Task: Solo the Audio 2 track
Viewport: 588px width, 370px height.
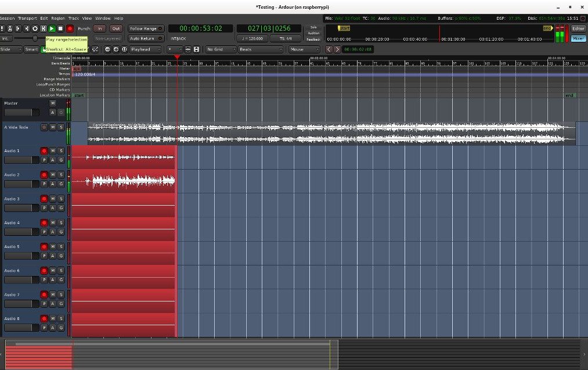Action: [x=61, y=175]
